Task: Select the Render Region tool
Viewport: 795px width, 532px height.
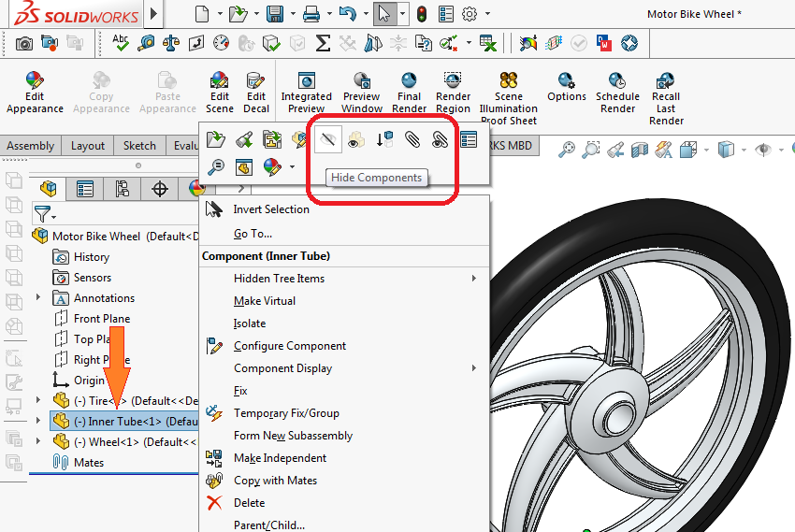Action: [x=453, y=93]
